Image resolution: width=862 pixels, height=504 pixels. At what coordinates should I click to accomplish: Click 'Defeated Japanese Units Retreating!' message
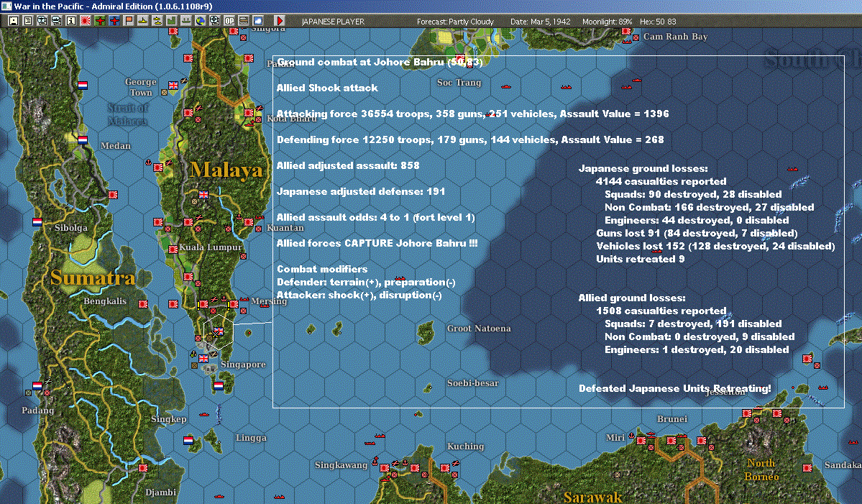point(675,388)
